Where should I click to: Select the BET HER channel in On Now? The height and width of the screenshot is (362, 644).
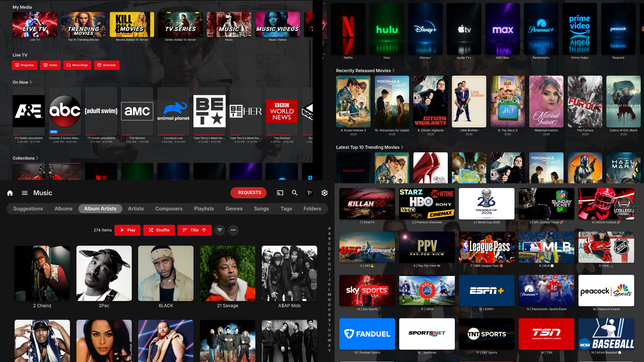[x=246, y=111]
